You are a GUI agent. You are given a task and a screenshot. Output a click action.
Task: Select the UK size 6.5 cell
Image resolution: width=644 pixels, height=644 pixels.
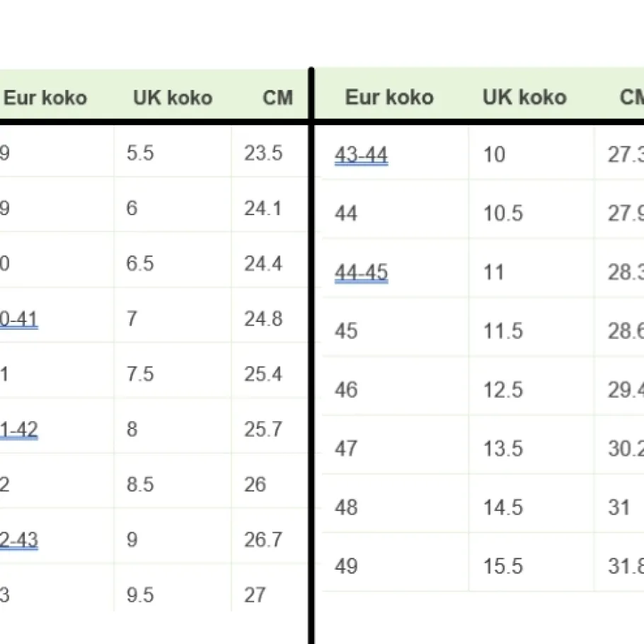pos(140,263)
